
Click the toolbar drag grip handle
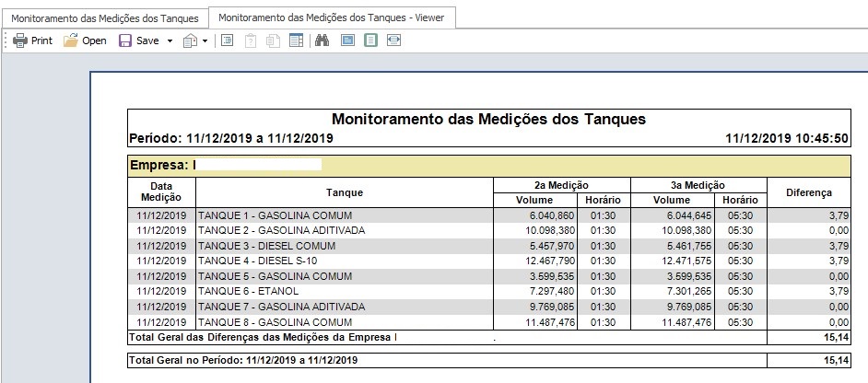tap(6, 41)
